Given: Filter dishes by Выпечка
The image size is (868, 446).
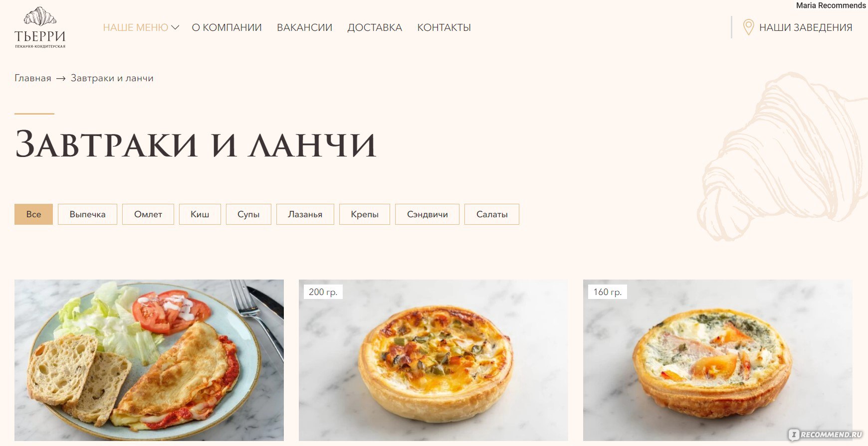Looking at the screenshot, I should pos(87,214).
